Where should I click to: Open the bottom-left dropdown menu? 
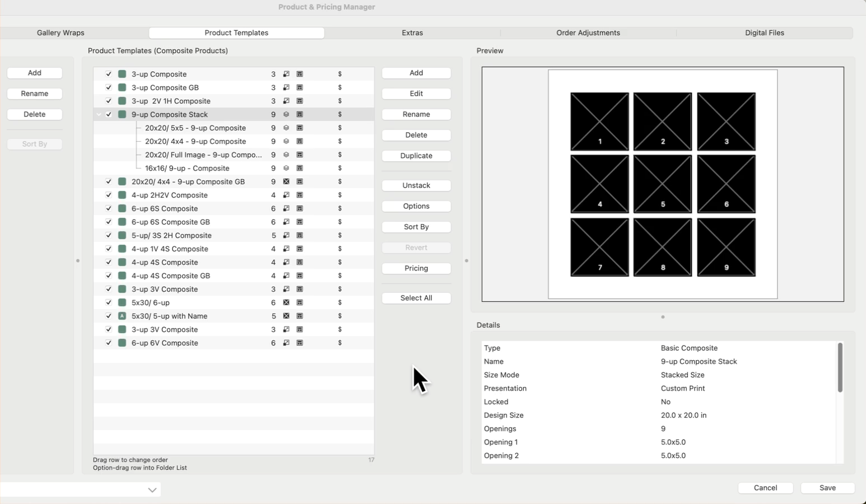click(x=152, y=489)
